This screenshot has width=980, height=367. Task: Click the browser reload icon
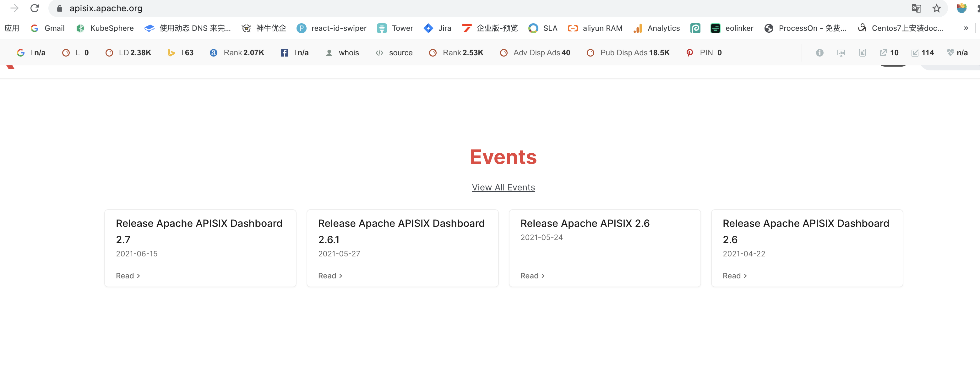(35, 8)
